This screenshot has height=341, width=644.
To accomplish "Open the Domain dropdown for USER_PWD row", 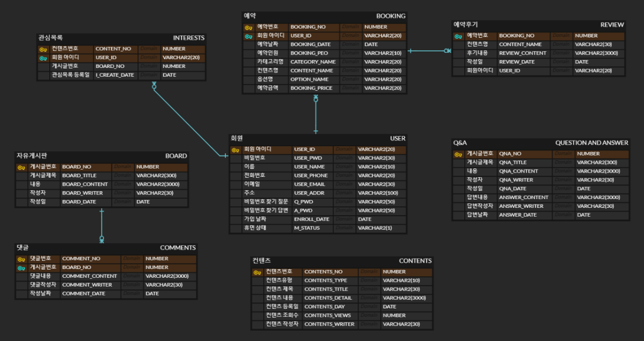I will (x=344, y=158).
